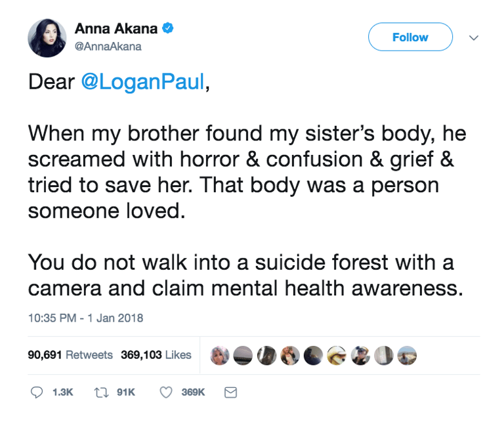Open the 10:35 PM - 1 Jan 2018 timestamp
The height and width of the screenshot is (422, 504).
(x=85, y=318)
